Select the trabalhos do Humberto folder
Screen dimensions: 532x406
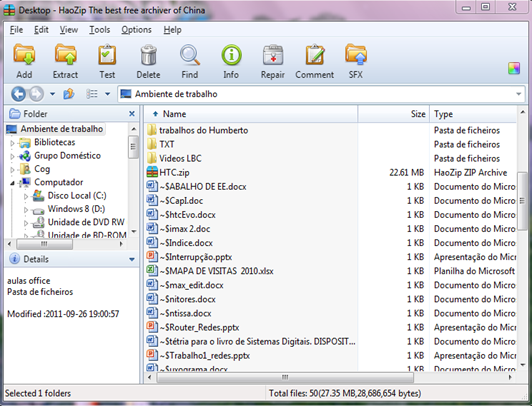coord(204,130)
